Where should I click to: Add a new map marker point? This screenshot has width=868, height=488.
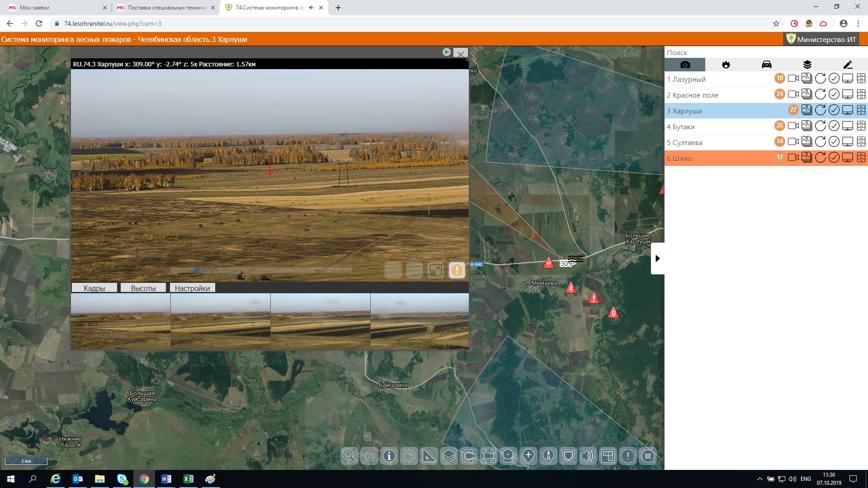528,456
